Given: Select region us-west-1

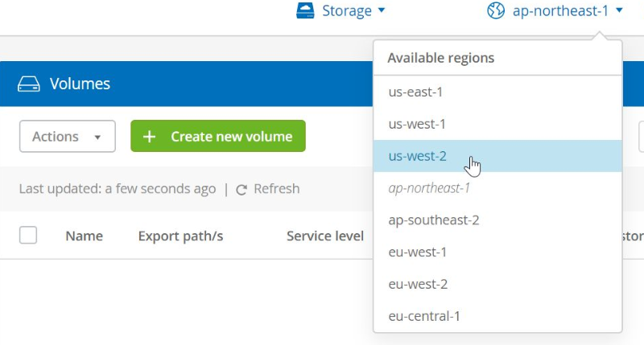Looking at the screenshot, I should point(497,124).
